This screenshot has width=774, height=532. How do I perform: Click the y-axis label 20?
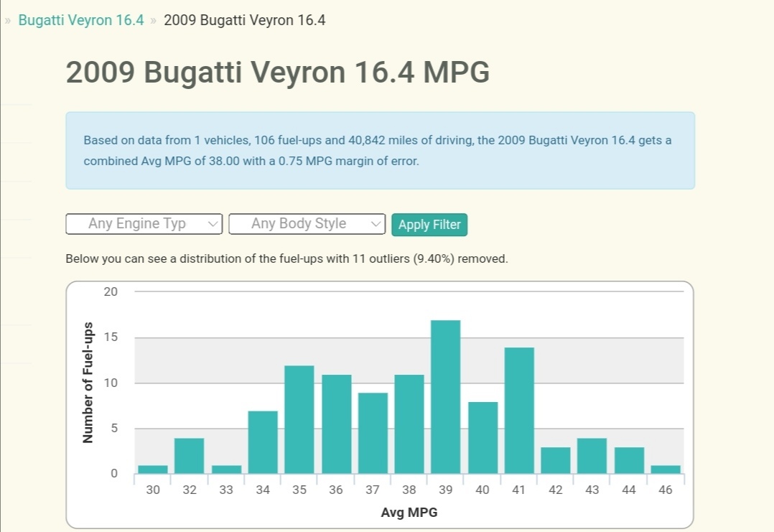[x=111, y=291]
